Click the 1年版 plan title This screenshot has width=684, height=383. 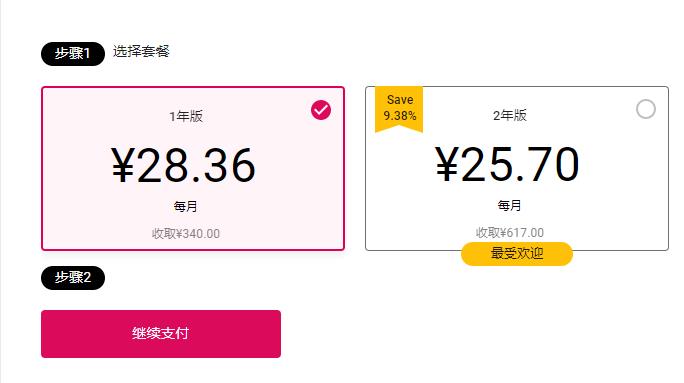(x=186, y=116)
